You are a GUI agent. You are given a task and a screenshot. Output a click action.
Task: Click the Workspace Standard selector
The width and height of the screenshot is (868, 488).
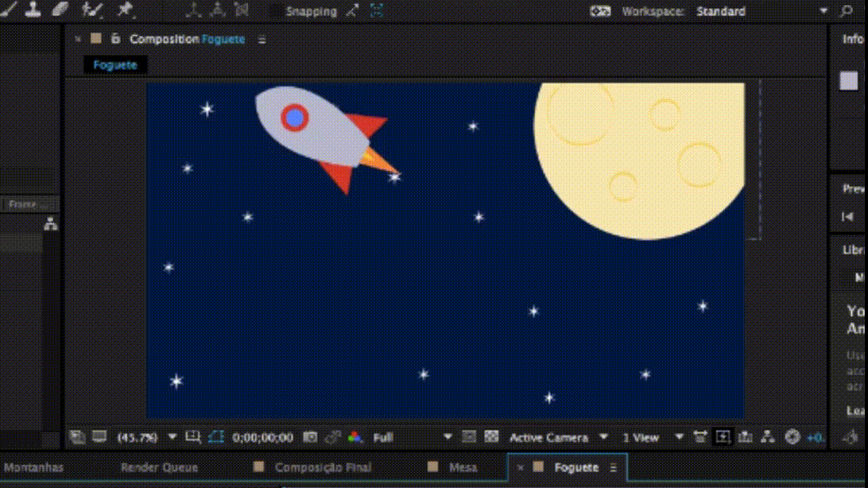coord(721,11)
